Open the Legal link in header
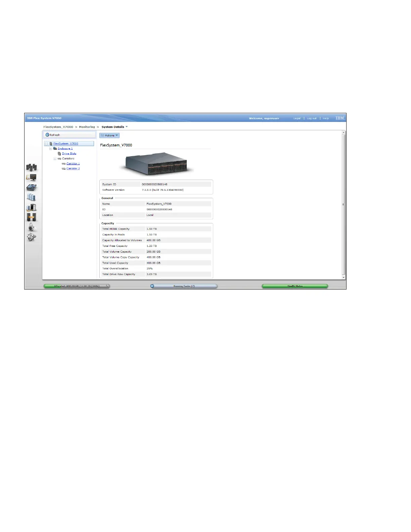This screenshot has width=411, height=532. pyautogui.click(x=297, y=118)
